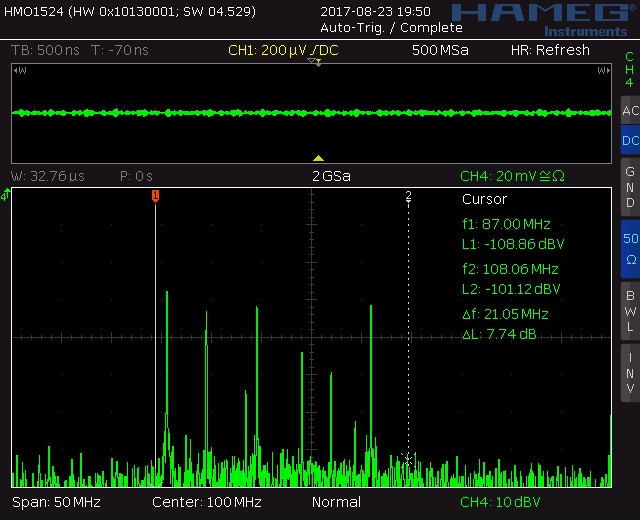This screenshot has height=520, width=640.
Task: Click the yellow trigger triangle below the waveform
Action: pyautogui.click(x=318, y=158)
